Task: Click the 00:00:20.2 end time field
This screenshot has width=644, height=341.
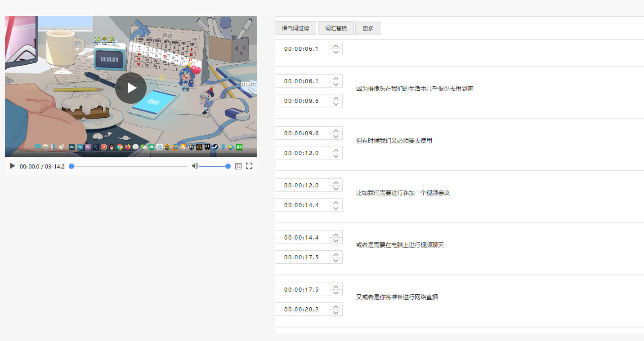Action: click(x=302, y=310)
